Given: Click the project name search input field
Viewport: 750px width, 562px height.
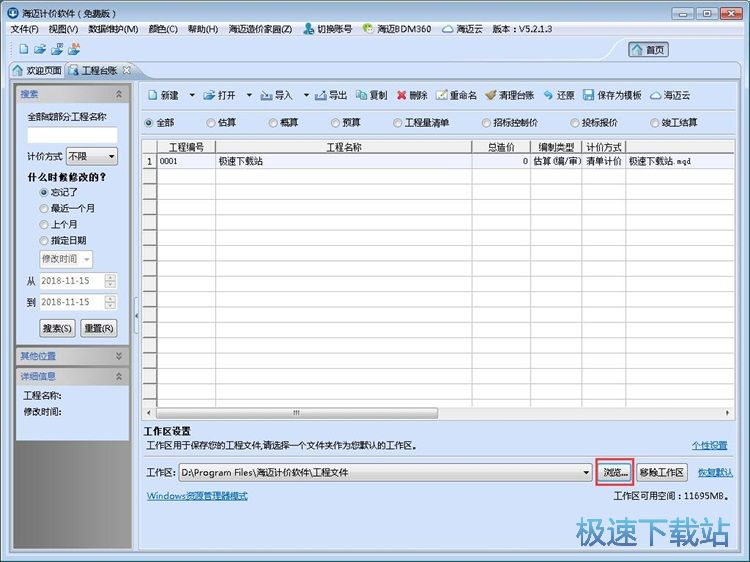Looking at the screenshot, I should tap(72, 135).
